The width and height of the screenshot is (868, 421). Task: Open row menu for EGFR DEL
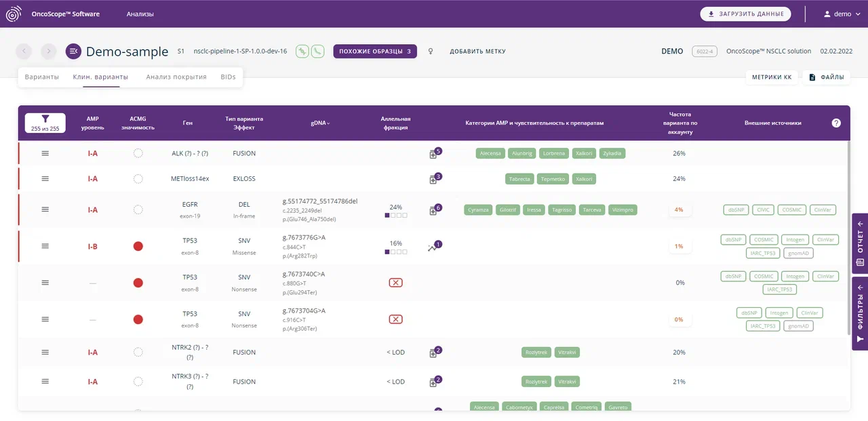45,209
